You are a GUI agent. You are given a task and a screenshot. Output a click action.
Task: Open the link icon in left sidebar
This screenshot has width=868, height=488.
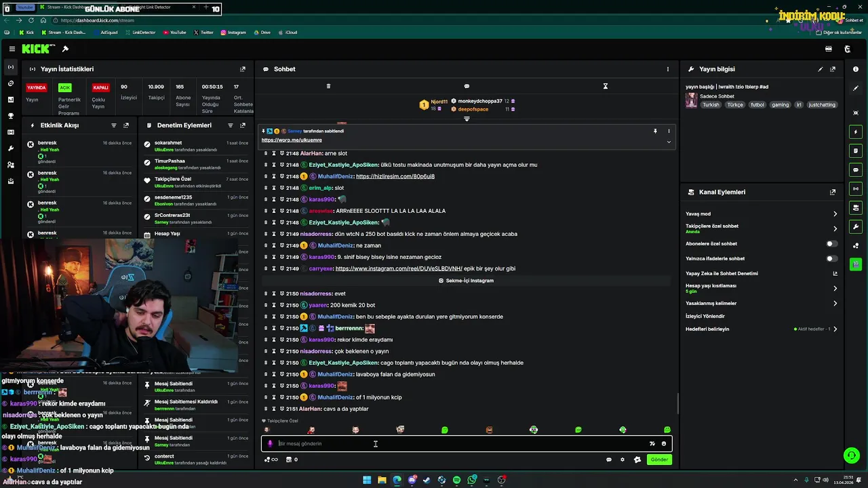[10, 83]
